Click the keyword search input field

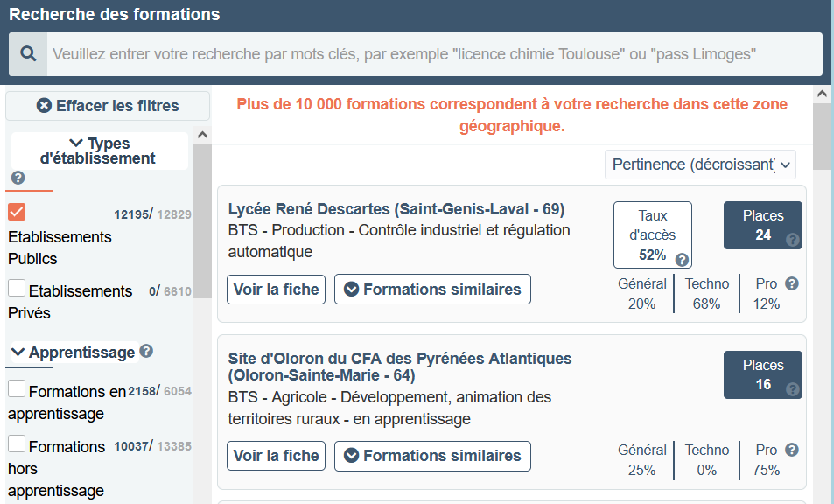[x=435, y=54]
